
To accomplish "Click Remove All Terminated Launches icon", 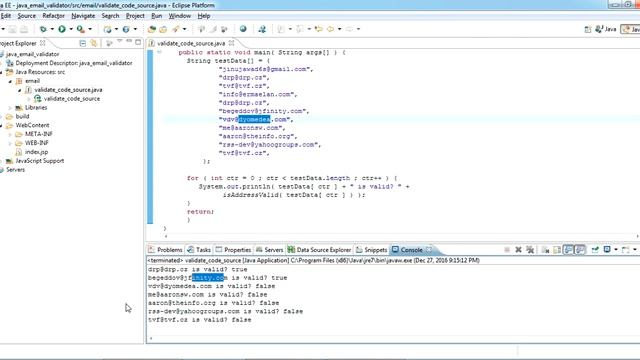I will (x=530, y=249).
